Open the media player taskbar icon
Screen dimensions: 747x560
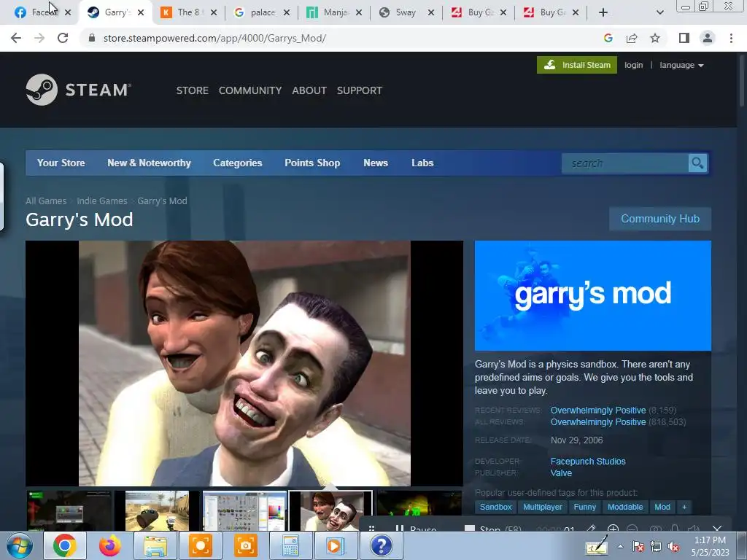[335, 545]
